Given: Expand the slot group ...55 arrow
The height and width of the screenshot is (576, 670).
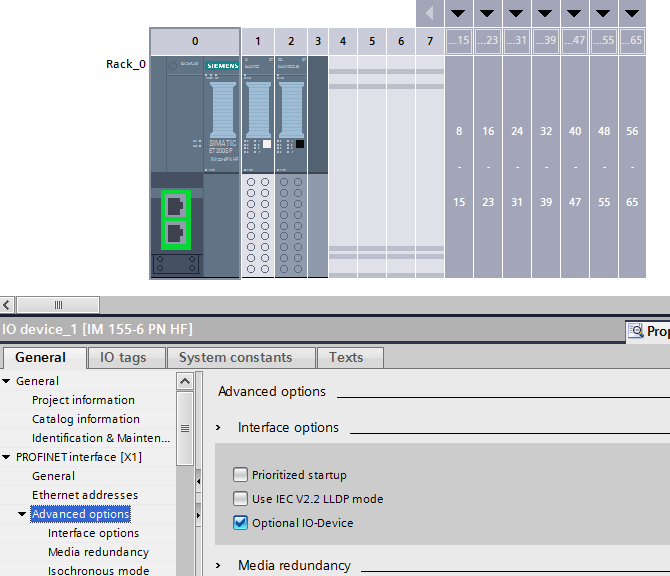Looking at the screenshot, I should 603,13.
